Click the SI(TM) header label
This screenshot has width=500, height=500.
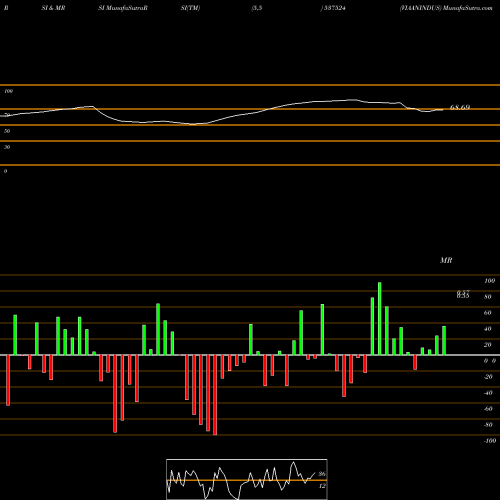coord(190,8)
